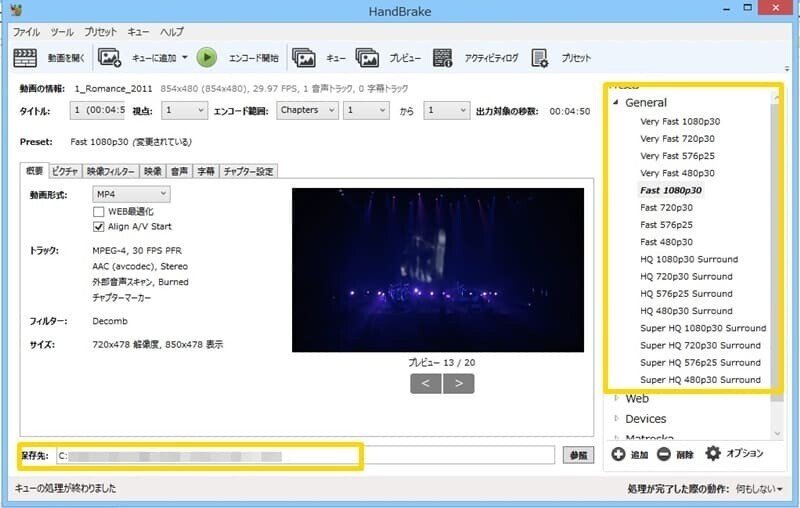Select Fast 720p30 preset

pos(666,208)
